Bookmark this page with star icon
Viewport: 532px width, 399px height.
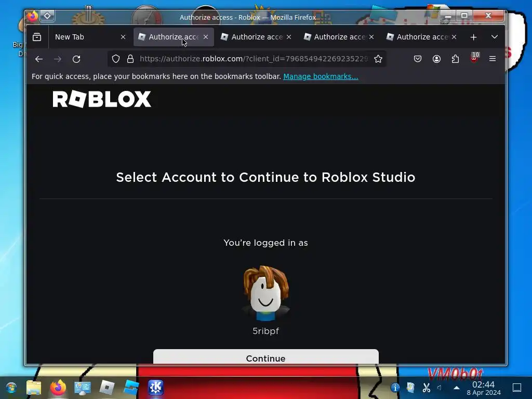tap(378, 59)
